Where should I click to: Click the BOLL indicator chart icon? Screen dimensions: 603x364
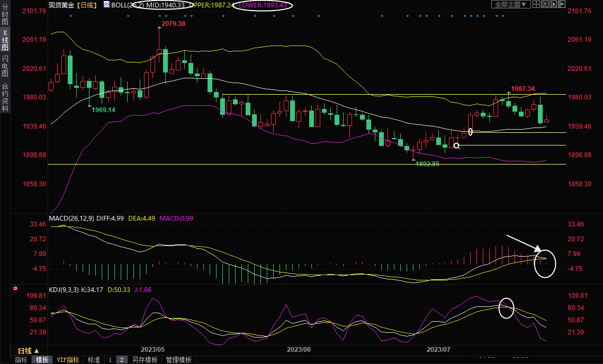click(106, 5)
